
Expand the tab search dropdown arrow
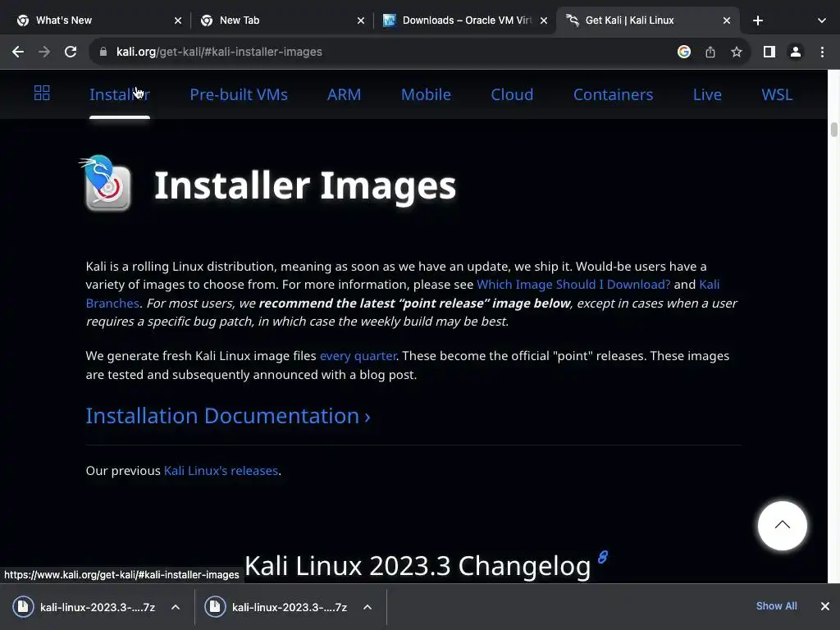(x=822, y=21)
